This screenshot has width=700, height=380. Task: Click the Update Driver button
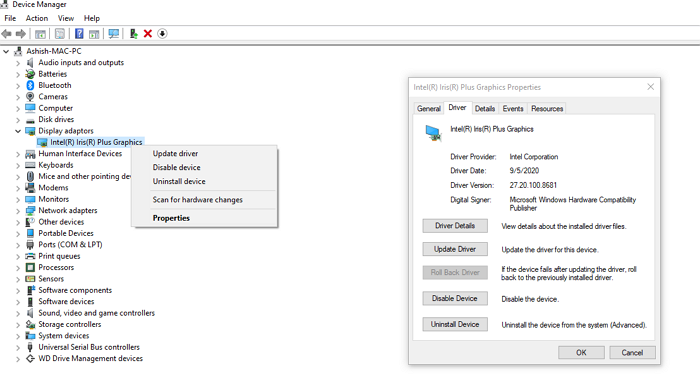[455, 249]
